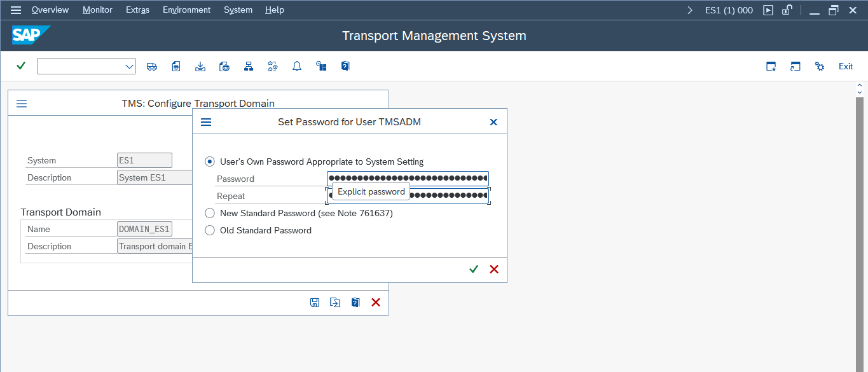Click the vertical scrollbar track
This screenshot has width=868, height=372.
860,234
